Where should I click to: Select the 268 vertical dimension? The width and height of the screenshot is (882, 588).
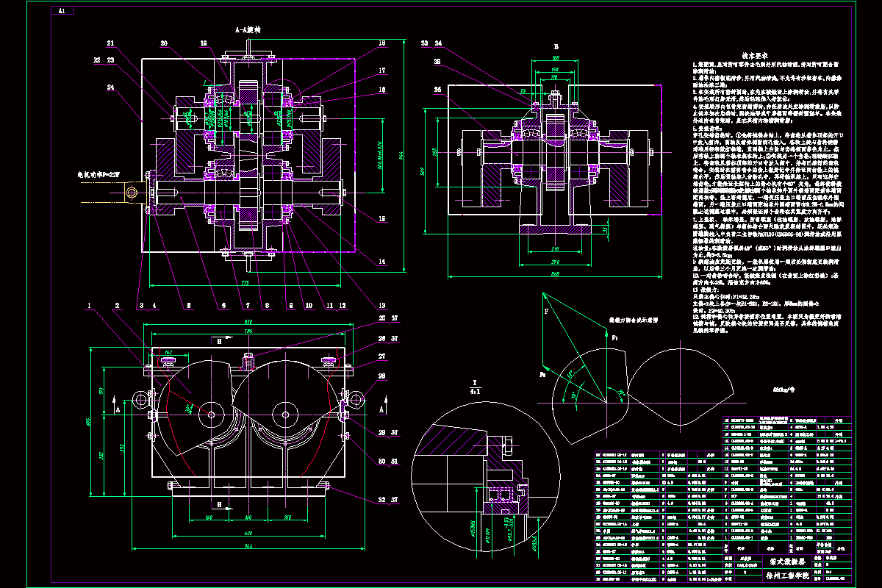click(x=435, y=152)
